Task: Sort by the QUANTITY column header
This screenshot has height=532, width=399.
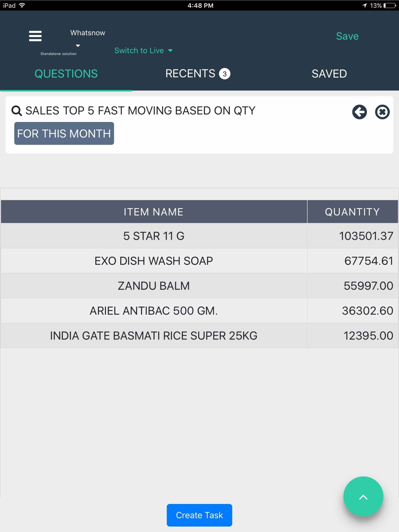Action: click(352, 212)
